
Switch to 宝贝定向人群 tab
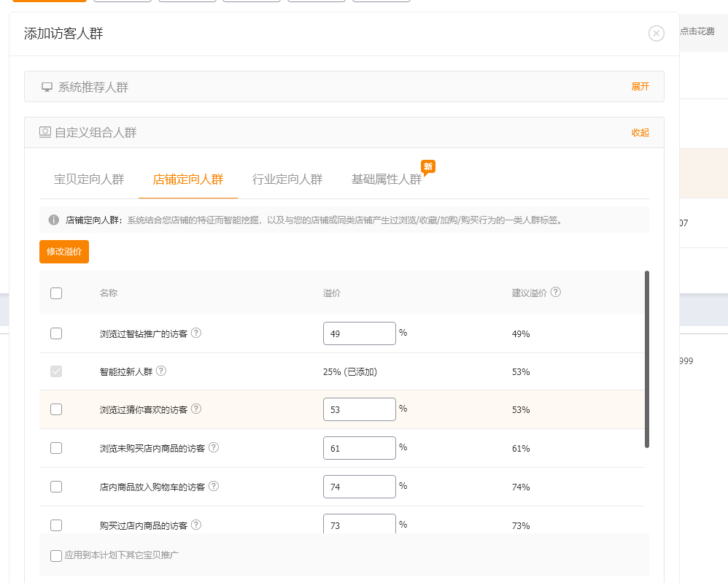[x=89, y=179]
